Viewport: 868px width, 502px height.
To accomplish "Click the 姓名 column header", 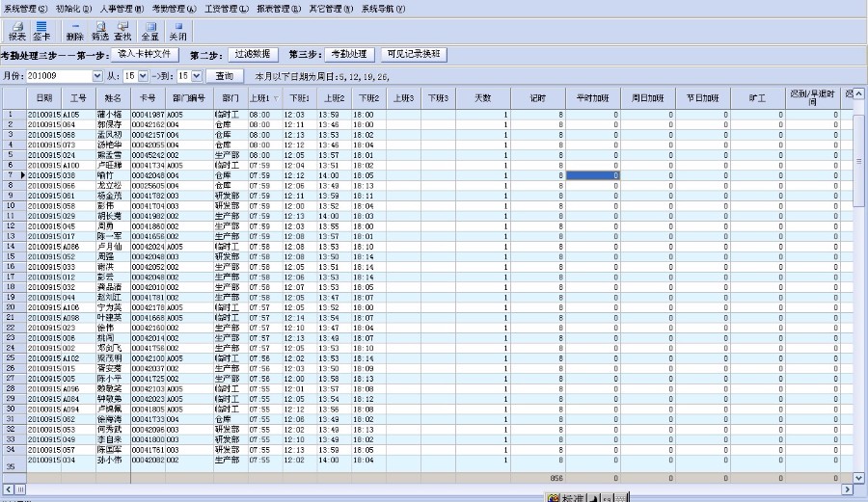I will click(113, 98).
